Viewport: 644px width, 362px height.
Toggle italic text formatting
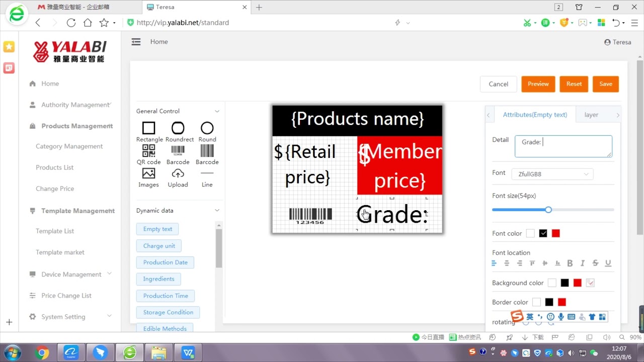(x=583, y=263)
